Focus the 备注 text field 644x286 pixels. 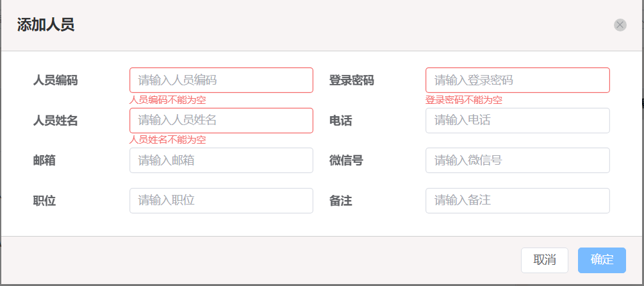pyautogui.click(x=518, y=201)
